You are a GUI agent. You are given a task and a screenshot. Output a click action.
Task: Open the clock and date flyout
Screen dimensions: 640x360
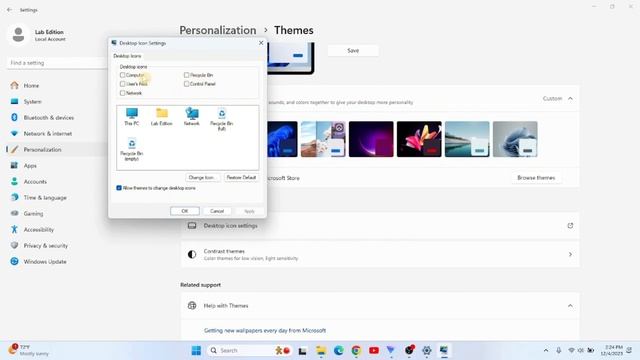(x=611, y=350)
